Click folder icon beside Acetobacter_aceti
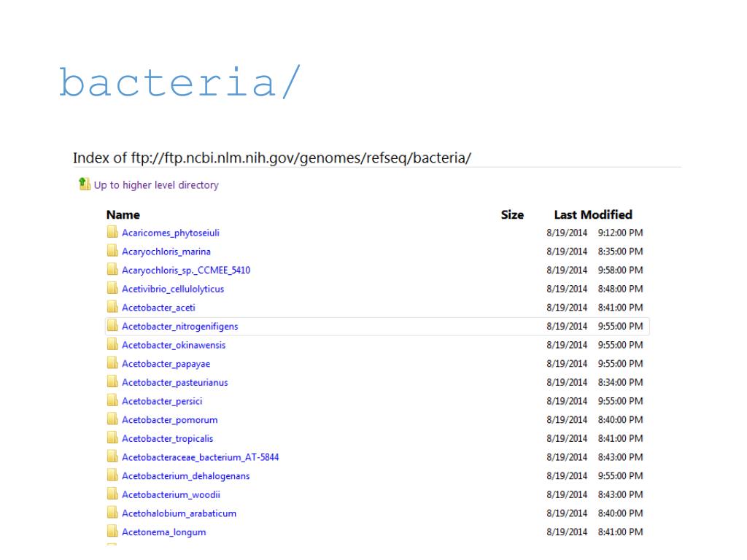Screen dimensions: 747x560 click(112, 307)
